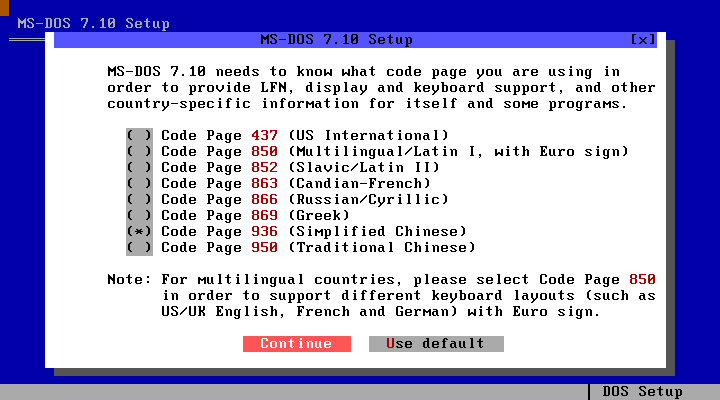This screenshot has height=400, width=720.
Task: Close the setup dialog with [x]
Action: coord(643,40)
